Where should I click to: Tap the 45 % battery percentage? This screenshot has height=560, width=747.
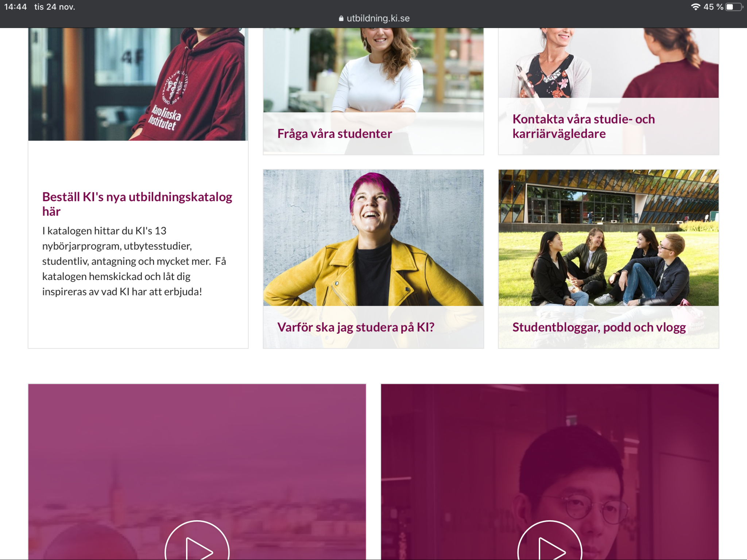[713, 7]
